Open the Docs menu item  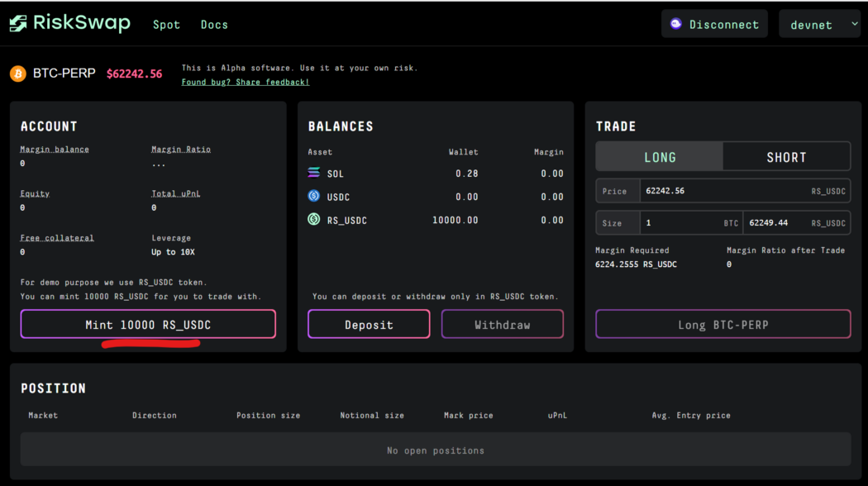214,25
